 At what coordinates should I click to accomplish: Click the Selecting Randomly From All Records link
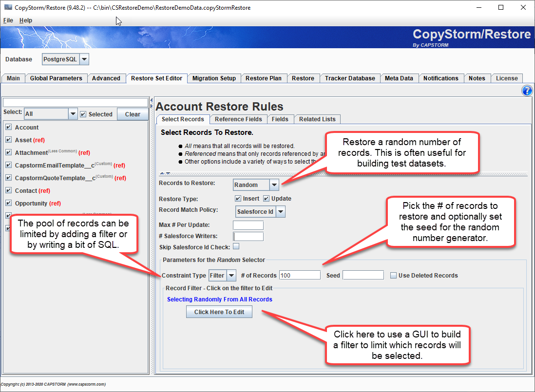tap(219, 299)
